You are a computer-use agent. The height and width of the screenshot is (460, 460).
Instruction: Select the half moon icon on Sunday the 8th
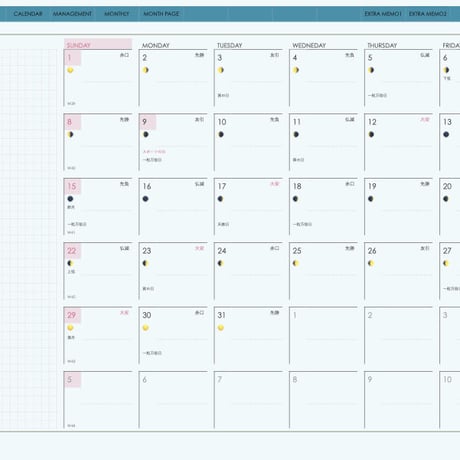70,134
